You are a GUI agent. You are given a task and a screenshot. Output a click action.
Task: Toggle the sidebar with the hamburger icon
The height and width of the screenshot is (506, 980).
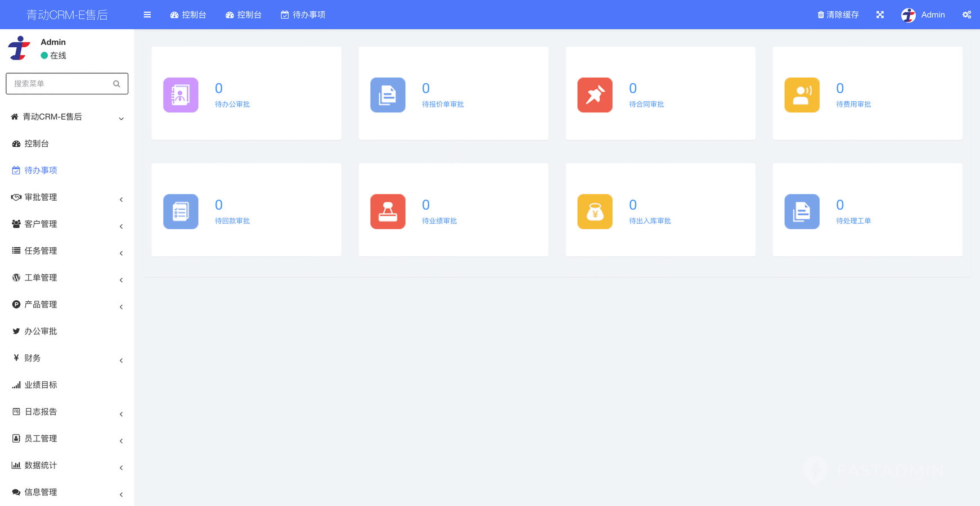click(147, 15)
